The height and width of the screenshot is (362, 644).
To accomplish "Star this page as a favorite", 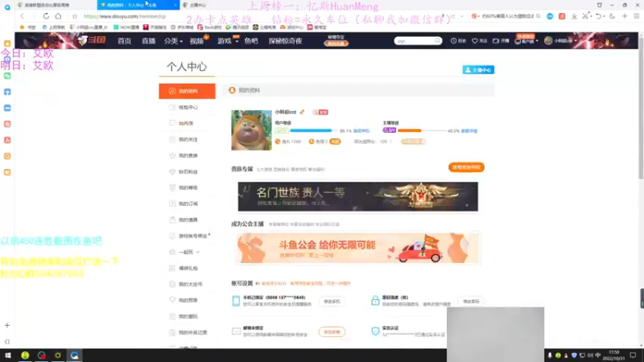I will [x=74, y=16].
